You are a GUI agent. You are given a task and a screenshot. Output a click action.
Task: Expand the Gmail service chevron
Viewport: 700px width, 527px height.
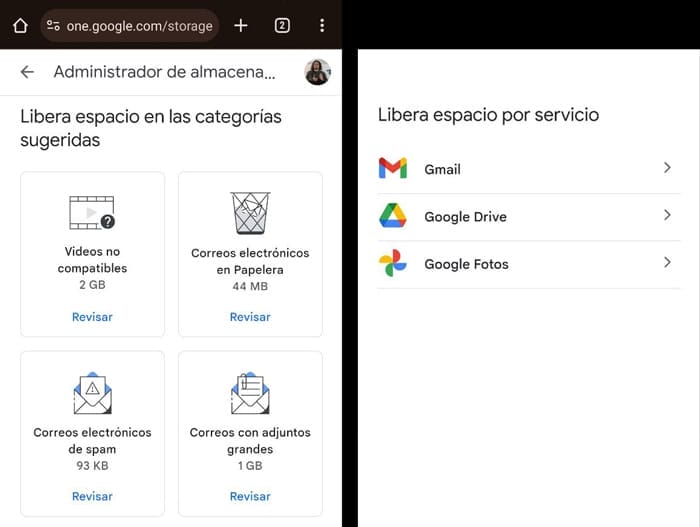pos(667,169)
